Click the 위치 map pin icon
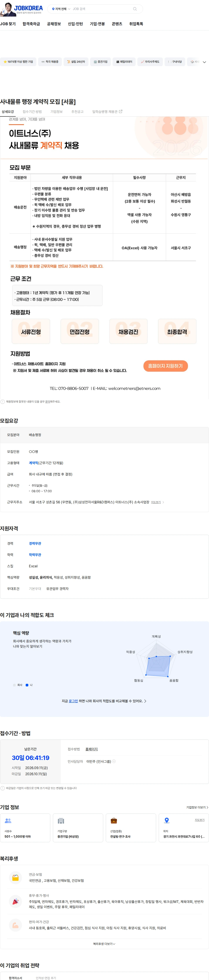 pos(166,821)
